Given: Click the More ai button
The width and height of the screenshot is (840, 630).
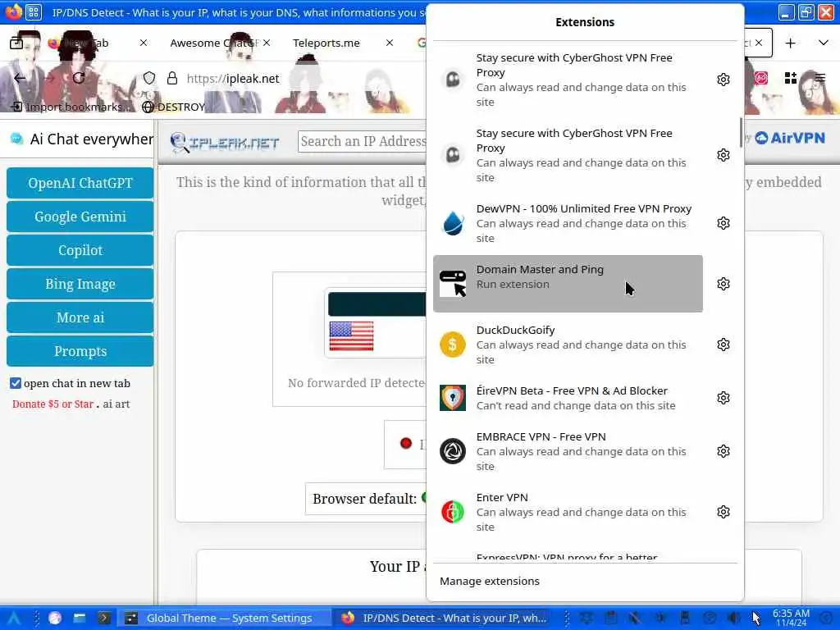Looking at the screenshot, I should tap(80, 317).
